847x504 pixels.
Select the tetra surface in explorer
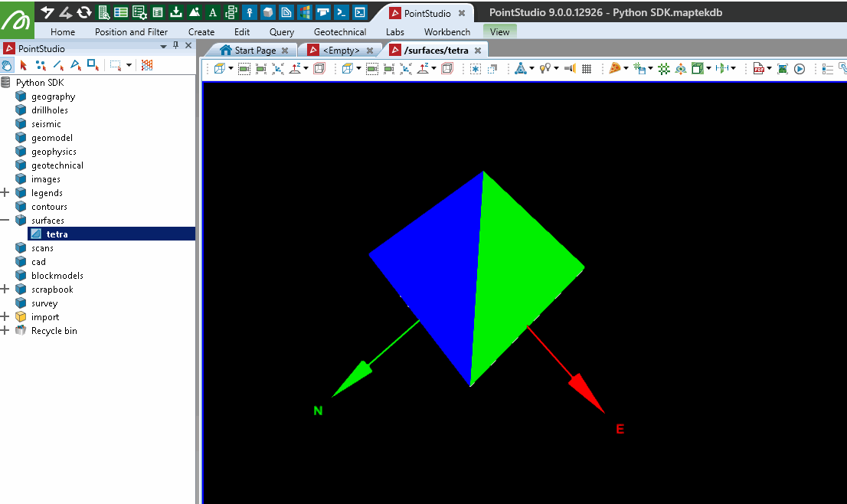57,234
